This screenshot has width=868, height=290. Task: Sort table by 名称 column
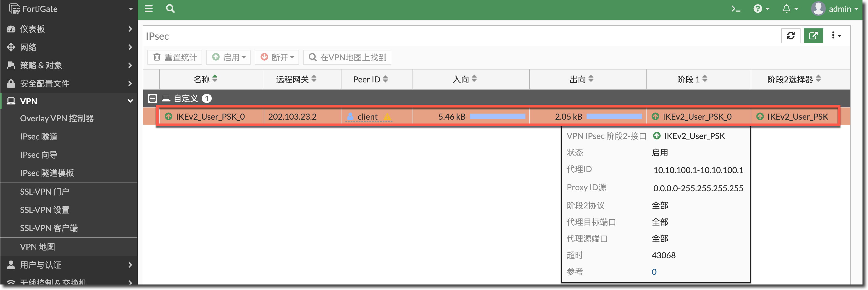(x=205, y=79)
